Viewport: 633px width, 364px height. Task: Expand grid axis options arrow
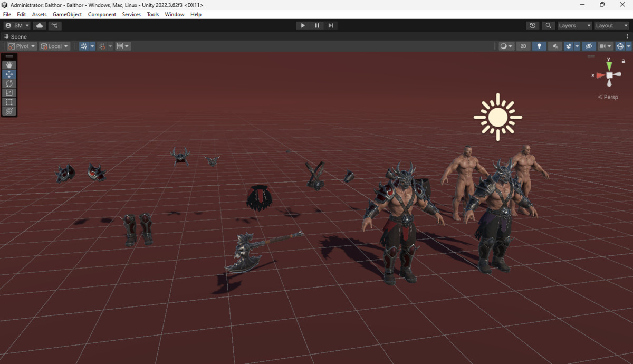(92, 46)
